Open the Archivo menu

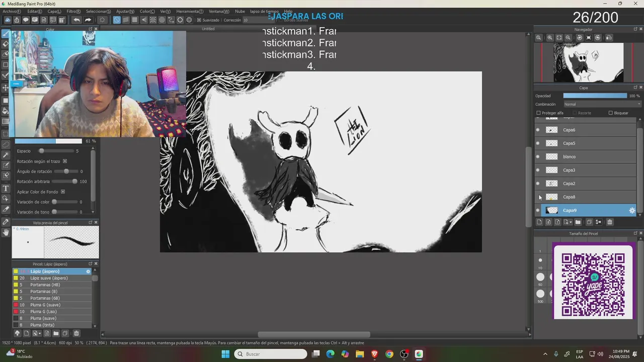[x=12, y=11]
